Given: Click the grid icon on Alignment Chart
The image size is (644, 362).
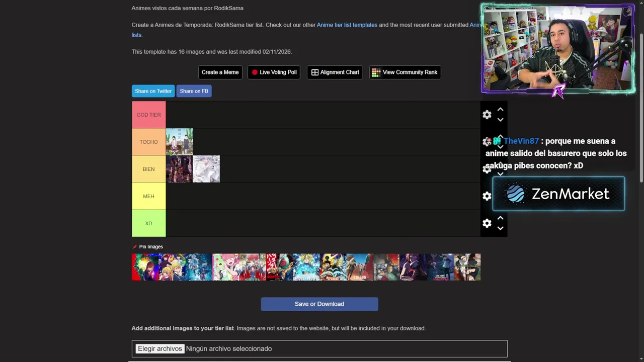Looking at the screenshot, I should 315,72.
